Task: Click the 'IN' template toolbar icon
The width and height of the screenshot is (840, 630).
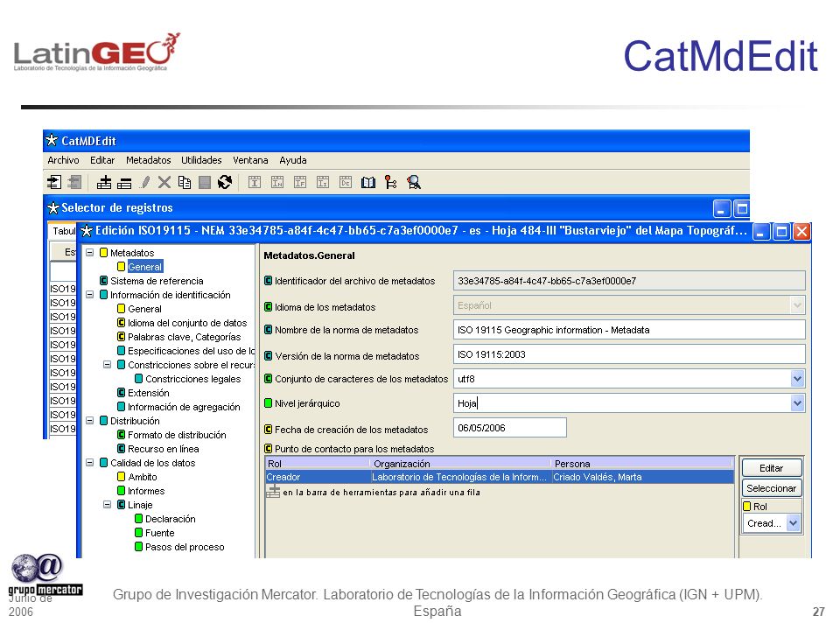Action: point(277,183)
